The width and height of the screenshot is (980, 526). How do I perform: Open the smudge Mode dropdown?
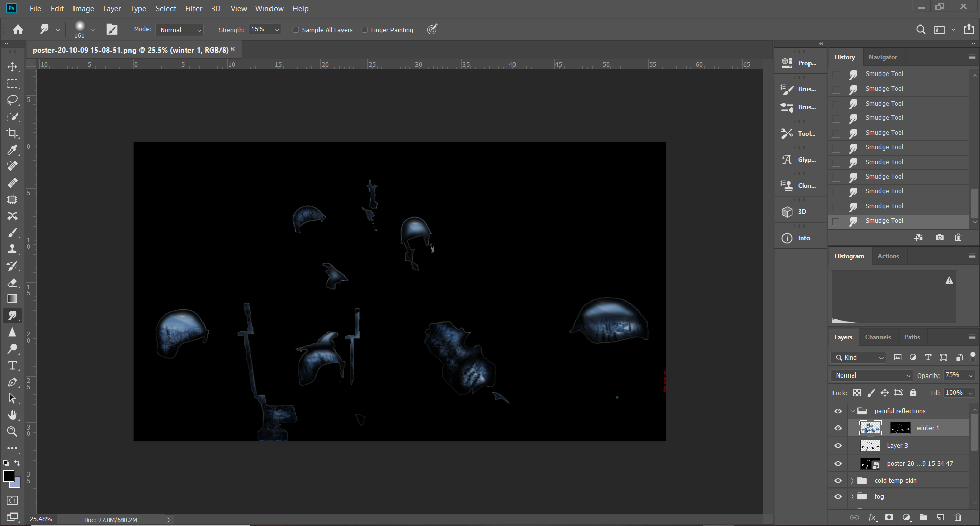coord(180,30)
